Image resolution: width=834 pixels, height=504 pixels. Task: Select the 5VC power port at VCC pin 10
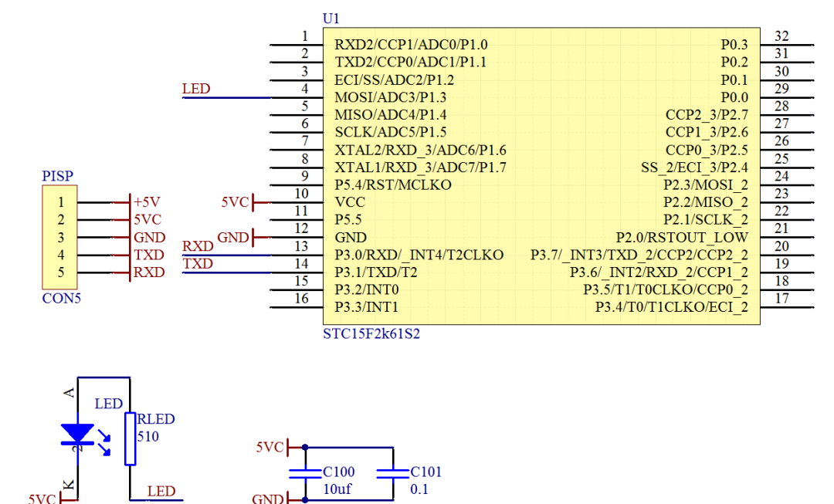246,202
